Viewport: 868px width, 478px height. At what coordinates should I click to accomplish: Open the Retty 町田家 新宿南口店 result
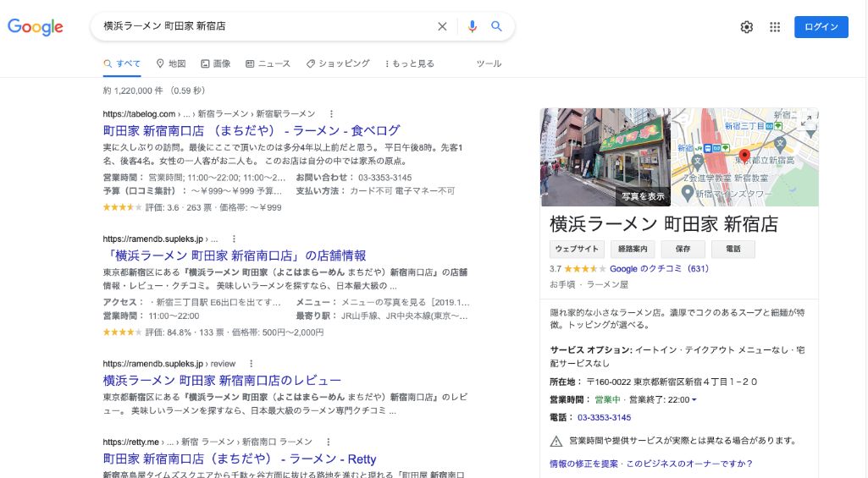pos(239,459)
